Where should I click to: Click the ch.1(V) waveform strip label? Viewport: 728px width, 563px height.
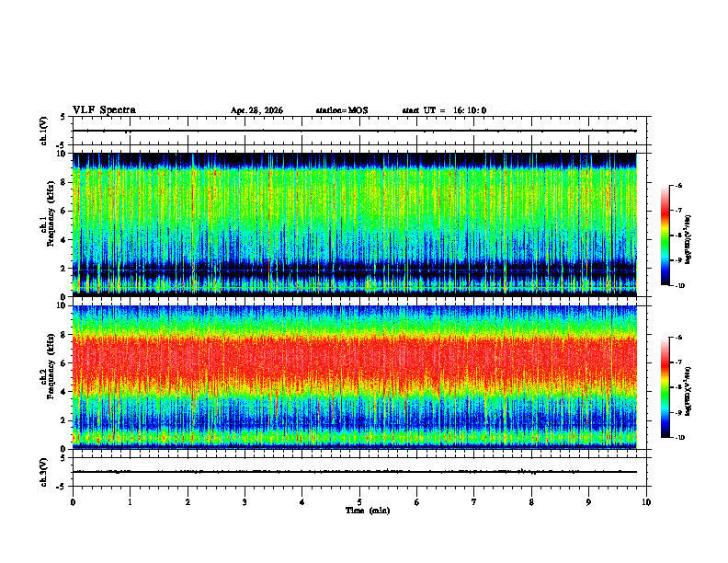pos(43,131)
